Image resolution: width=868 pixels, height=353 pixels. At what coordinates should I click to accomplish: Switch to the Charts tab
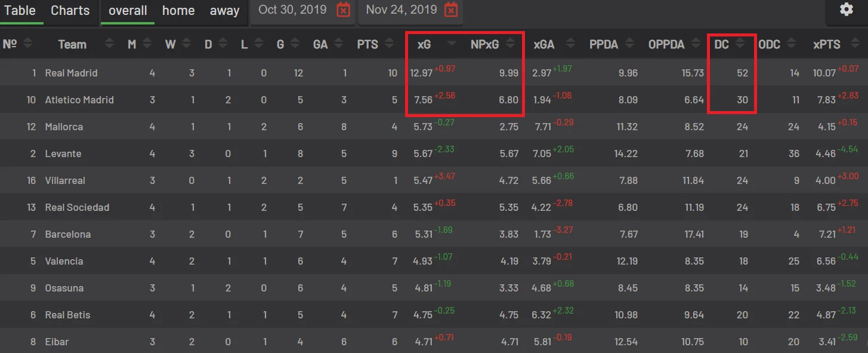(70, 11)
